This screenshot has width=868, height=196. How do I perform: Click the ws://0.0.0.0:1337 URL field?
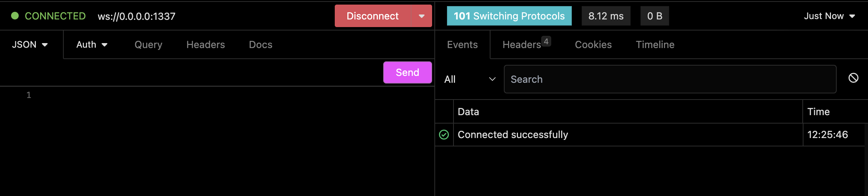(137, 16)
